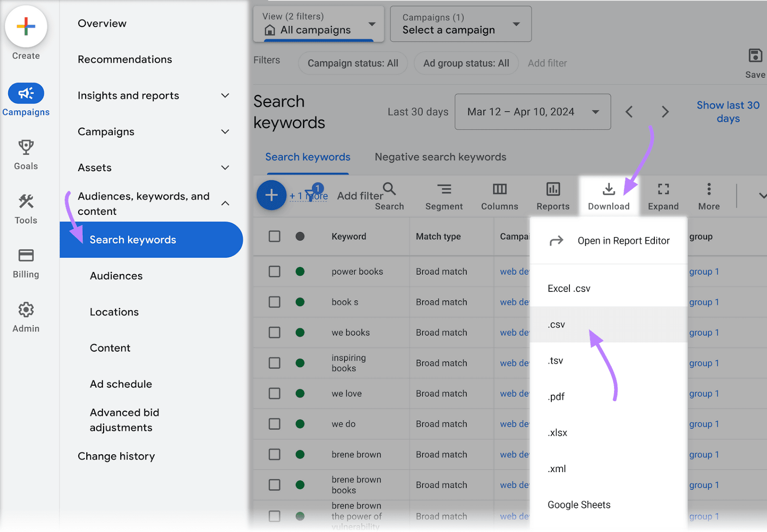Viewport: 767px width, 532px height.
Task: Click the Expand fullscreen icon
Action: pos(663,190)
